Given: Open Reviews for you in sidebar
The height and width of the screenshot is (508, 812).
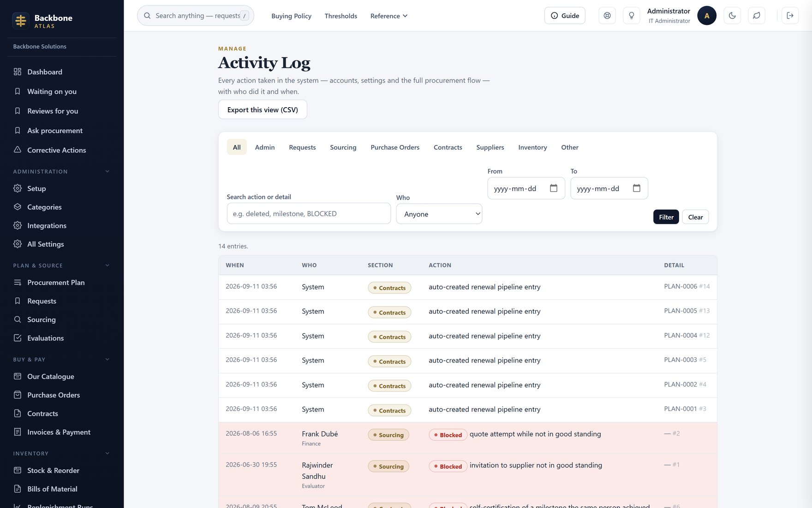Looking at the screenshot, I should [62, 111].
